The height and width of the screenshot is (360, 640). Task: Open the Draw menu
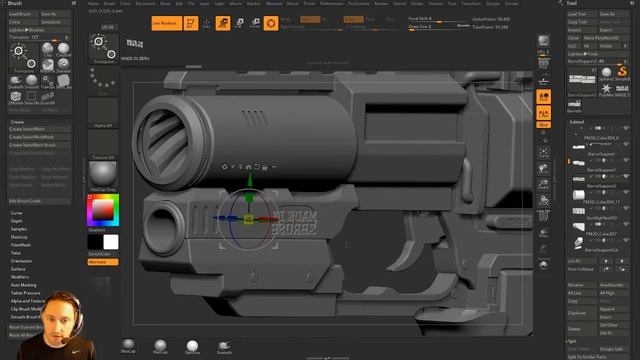click(x=165, y=3)
